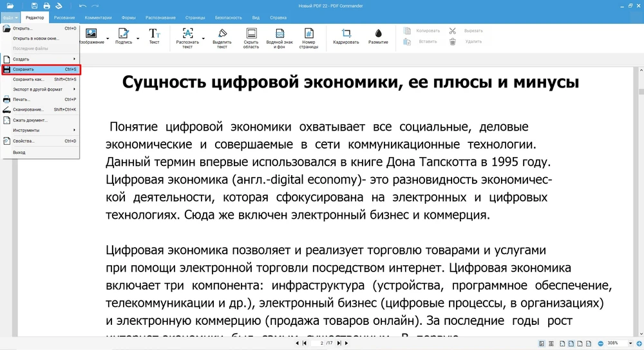
Task: Select the Размытие blur tool
Action: point(378,34)
